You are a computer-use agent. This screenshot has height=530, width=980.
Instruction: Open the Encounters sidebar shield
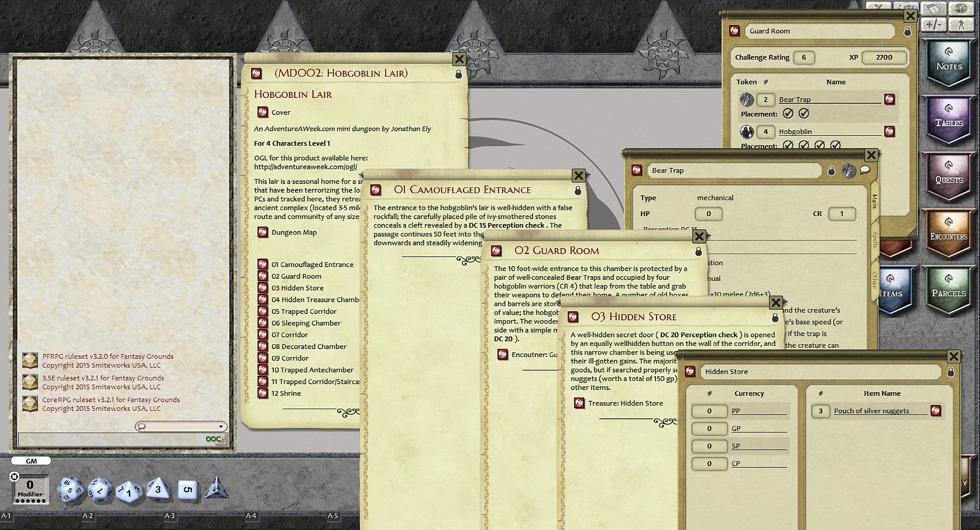(x=949, y=235)
